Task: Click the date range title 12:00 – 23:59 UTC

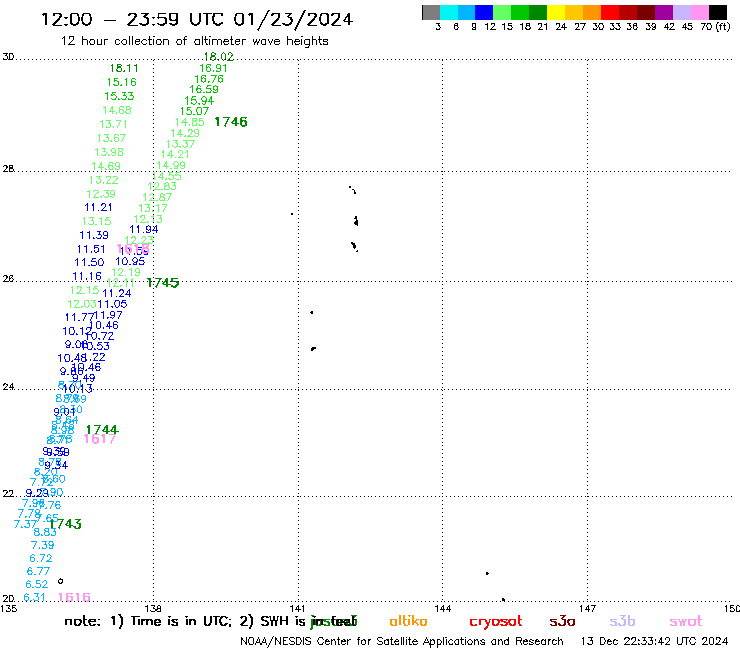Action: pyautogui.click(x=197, y=19)
